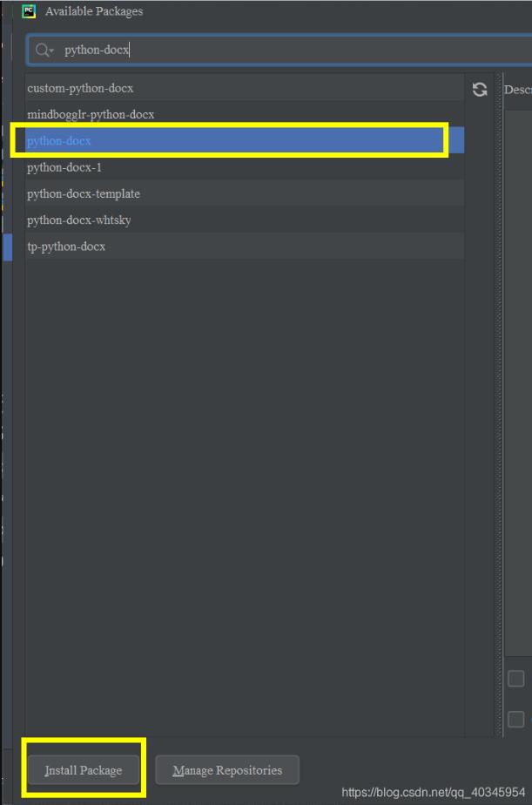Viewport: 532px width, 805px height.
Task: Pick the python-docx-template package
Action: [245, 193]
